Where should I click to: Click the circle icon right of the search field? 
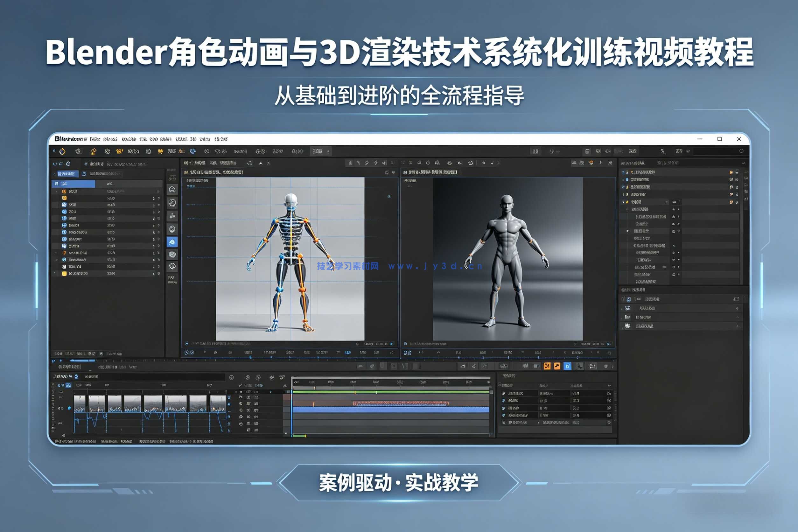tap(741, 151)
